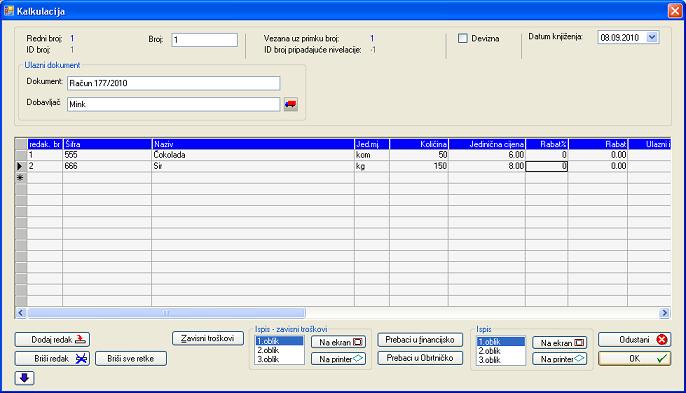Click the scroll-left arrow of the grid
Image resolution: width=686 pixels, height=393 pixels.
pos(21,312)
